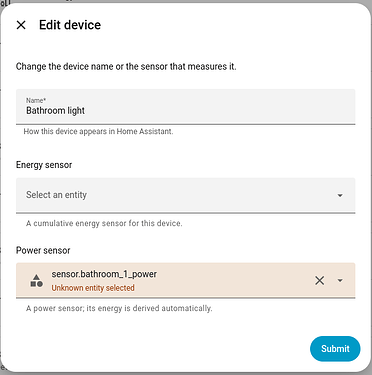This screenshot has height=375, width=372.
Task: Clear the selected power sensor entity
Action: 319,280
